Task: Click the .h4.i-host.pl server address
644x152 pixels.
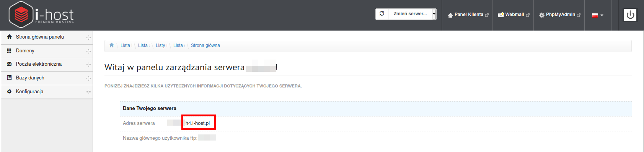Action: 197,123
